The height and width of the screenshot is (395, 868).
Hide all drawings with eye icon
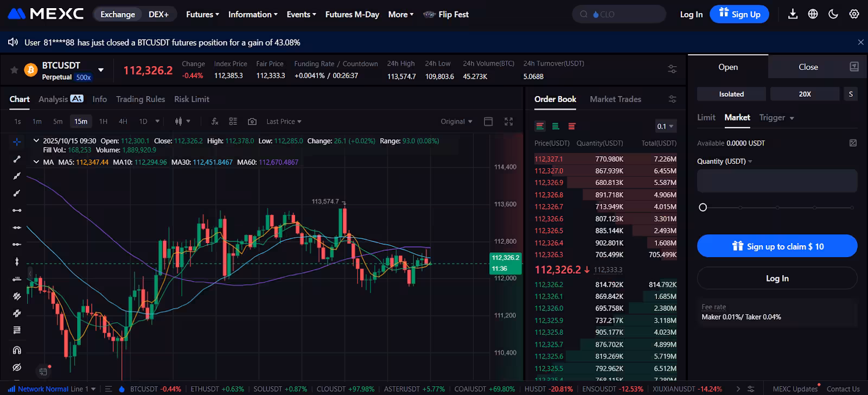(x=17, y=367)
